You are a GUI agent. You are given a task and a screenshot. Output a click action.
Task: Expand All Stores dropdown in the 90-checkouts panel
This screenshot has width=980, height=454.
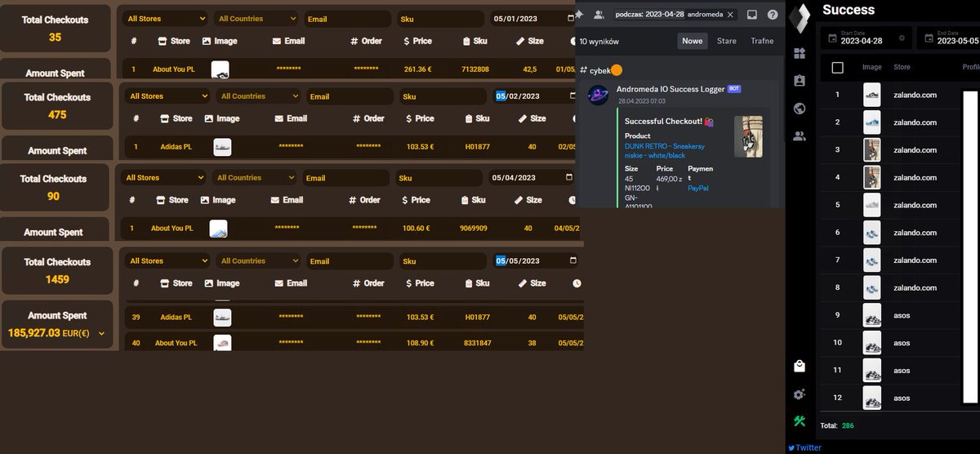pyautogui.click(x=164, y=178)
